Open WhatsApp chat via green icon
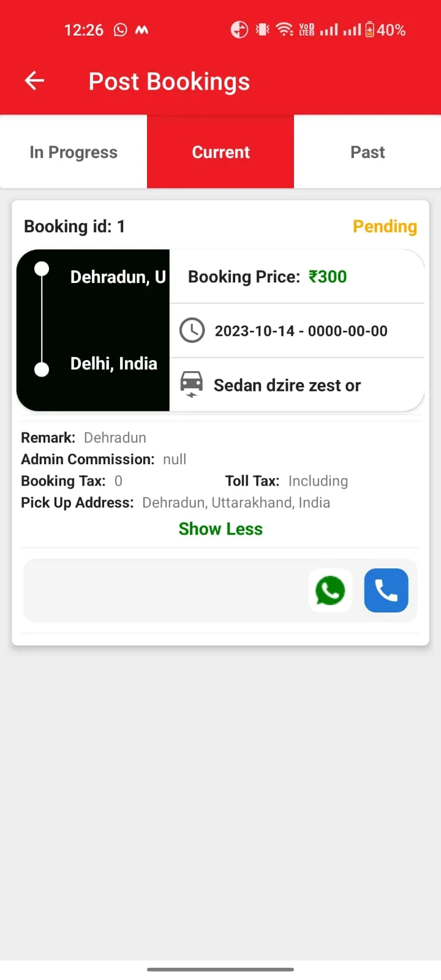This screenshot has width=441, height=980. click(330, 590)
